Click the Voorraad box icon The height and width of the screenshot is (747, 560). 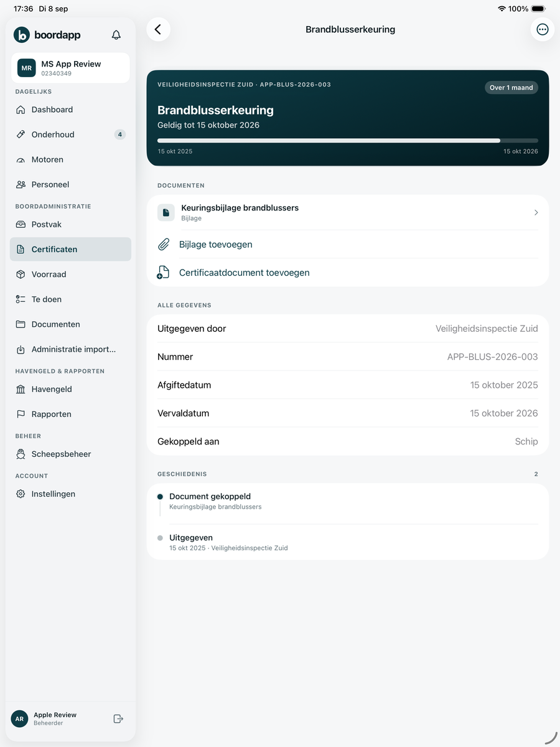tap(21, 274)
